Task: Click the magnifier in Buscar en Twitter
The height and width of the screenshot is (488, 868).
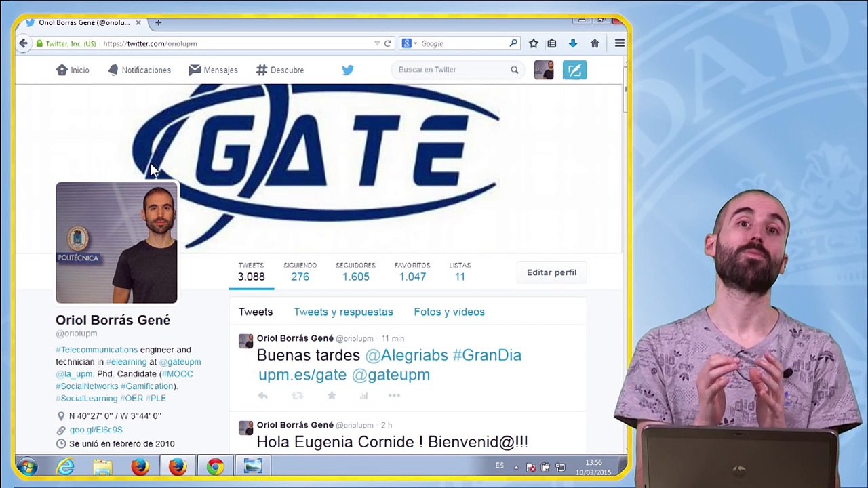Action: pos(515,70)
